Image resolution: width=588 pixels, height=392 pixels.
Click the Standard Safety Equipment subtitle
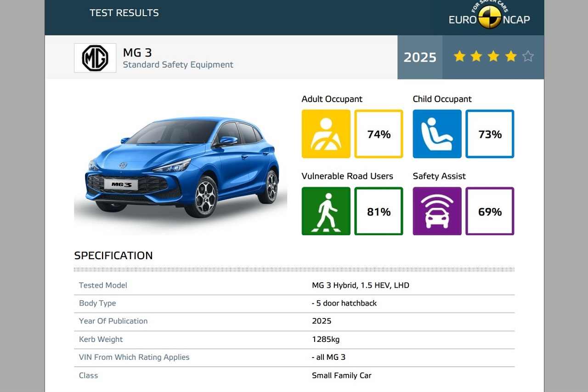coord(178,65)
